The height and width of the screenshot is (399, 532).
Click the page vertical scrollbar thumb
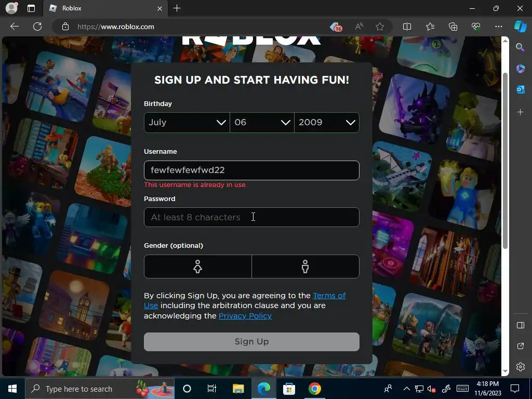505,161
